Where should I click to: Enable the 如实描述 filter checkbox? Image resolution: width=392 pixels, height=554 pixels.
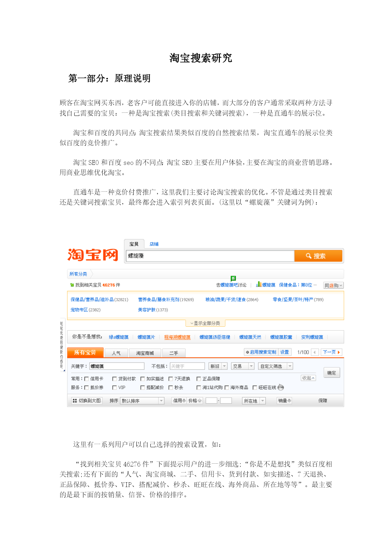[143, 379]
